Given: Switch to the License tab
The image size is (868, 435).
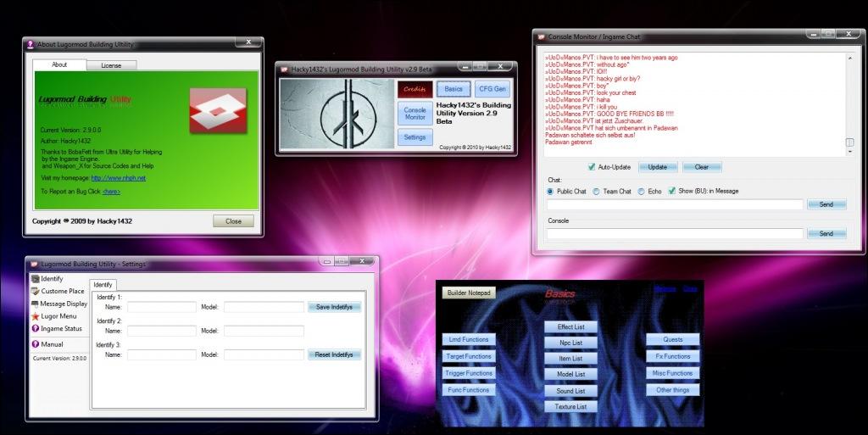Looking at the screenshot, I should click(110, 64).
